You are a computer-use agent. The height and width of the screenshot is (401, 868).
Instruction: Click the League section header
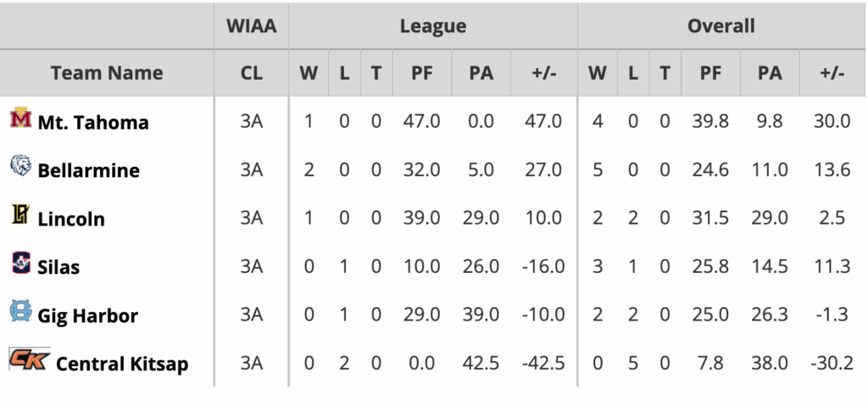pos(433,26)
